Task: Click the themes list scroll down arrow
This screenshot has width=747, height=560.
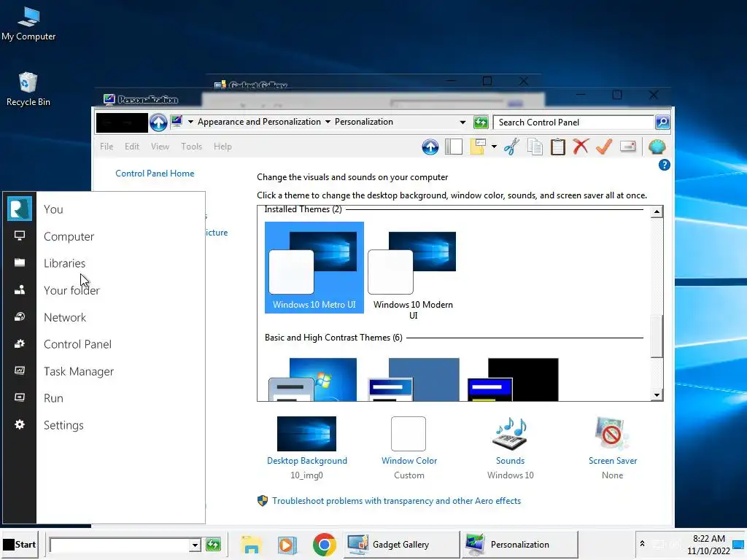Action: click(657, 394)
